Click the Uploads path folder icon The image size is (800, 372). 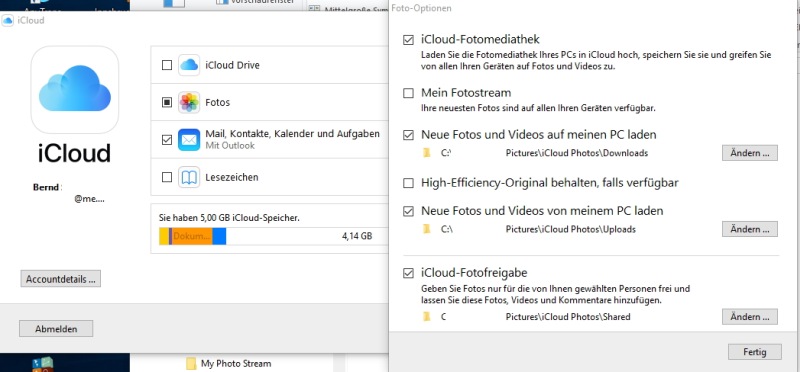point(427,229)
